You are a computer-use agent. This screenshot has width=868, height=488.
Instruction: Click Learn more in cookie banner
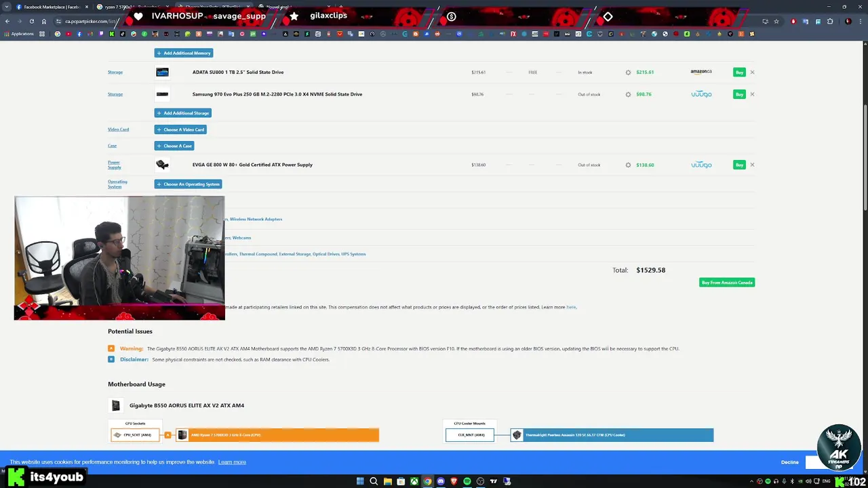(x=232, y=462)
